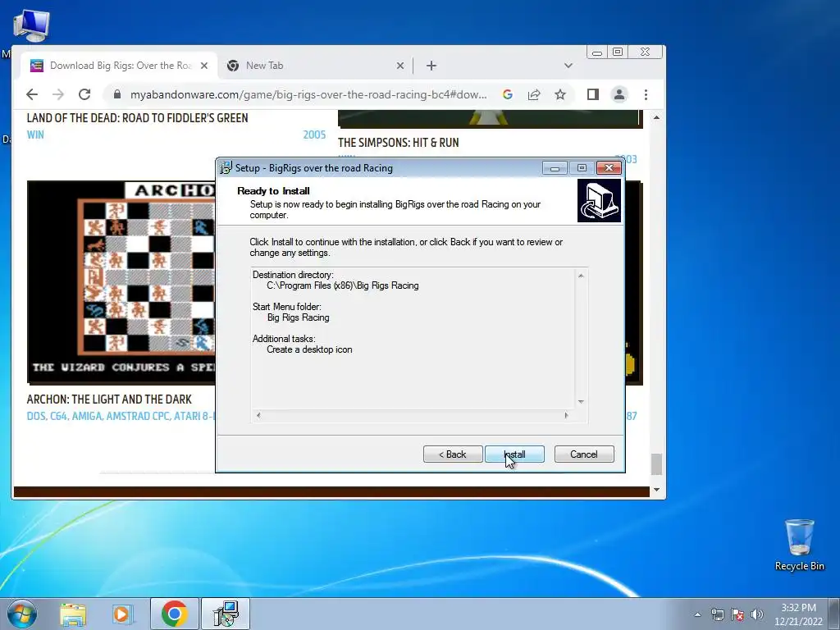840x630 pixels.
Task: Open The Simpsons: Hit & Run link
Action: pos(398,143)
